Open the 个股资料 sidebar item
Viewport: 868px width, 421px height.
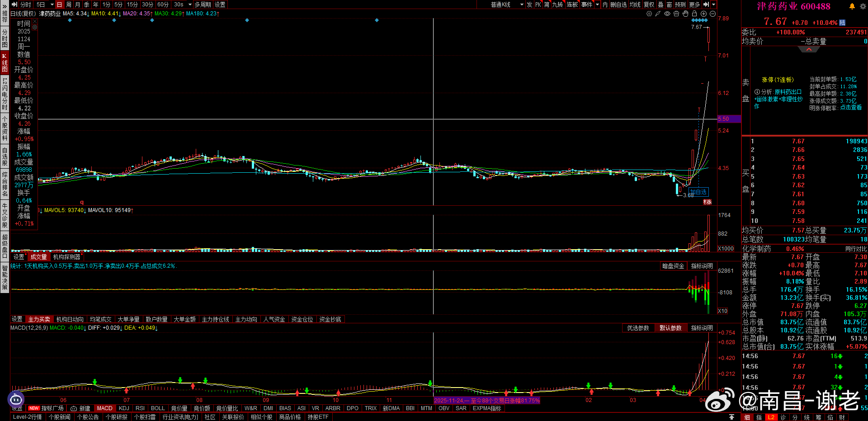click(x=5, y=129)
